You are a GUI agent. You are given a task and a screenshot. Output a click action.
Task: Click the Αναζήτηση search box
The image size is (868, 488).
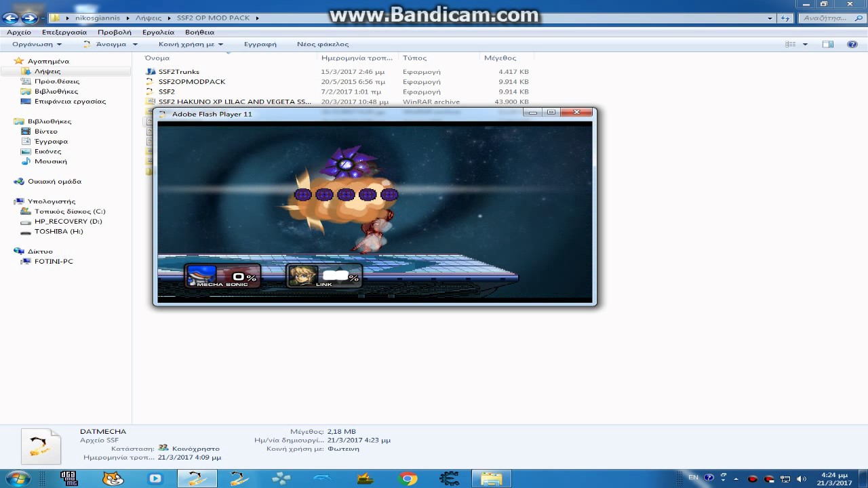[x=831, y=18]
